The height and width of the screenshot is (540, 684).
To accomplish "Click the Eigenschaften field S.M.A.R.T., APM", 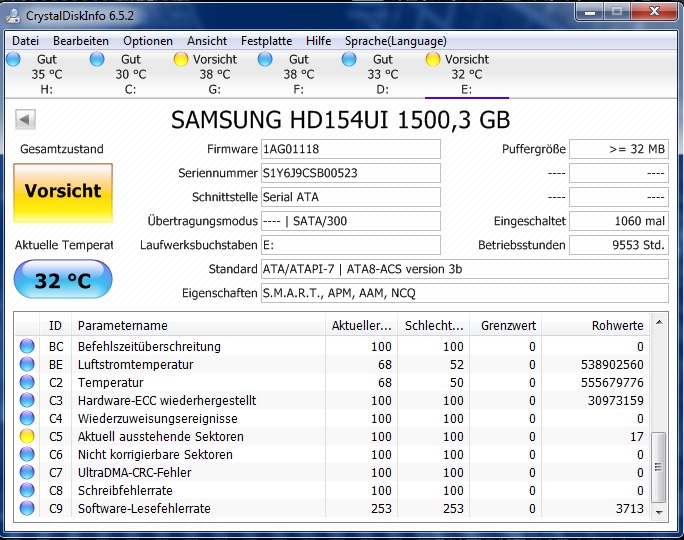I will 465,293.
